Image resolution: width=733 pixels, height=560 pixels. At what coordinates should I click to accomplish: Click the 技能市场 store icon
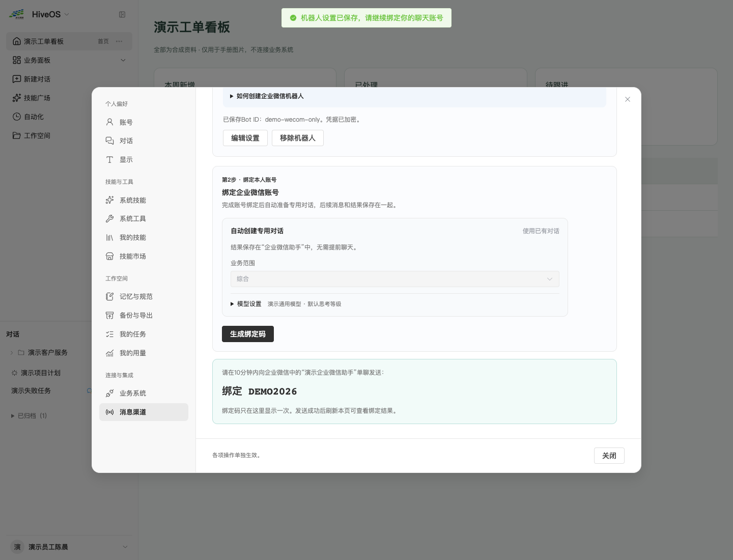tap(109, 256)
